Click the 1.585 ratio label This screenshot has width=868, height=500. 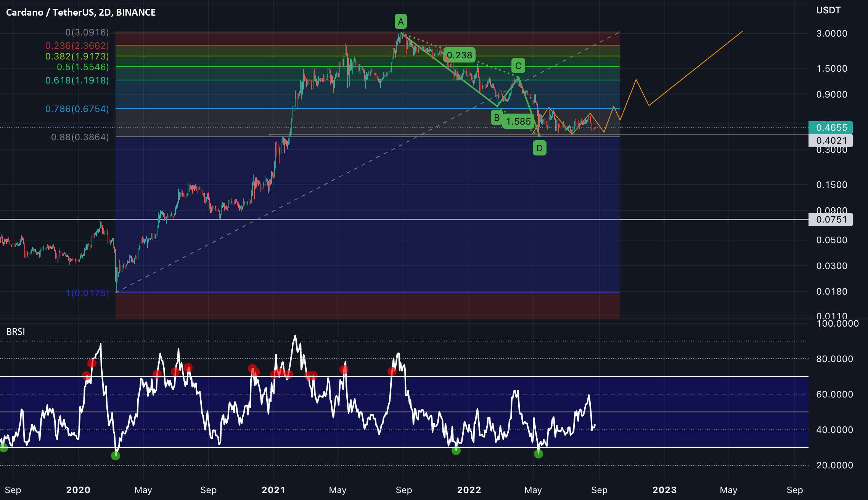click(x=518, y=121)
